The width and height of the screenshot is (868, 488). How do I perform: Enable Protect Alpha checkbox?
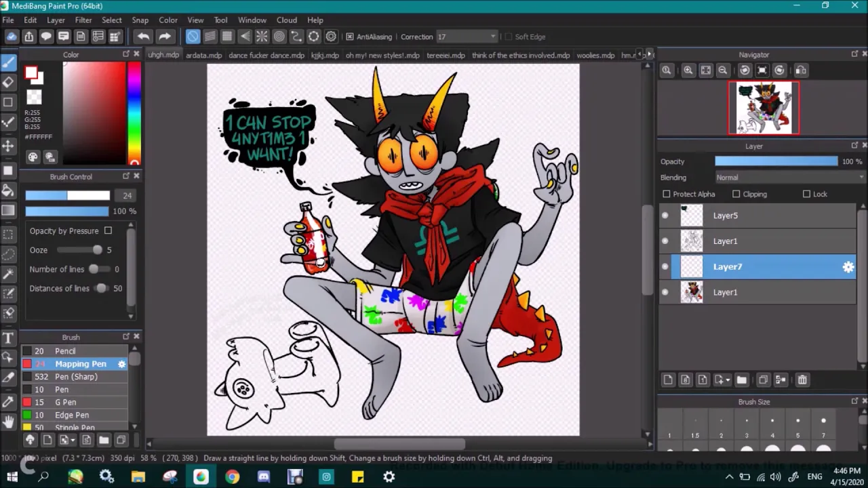[x=667, y=195]
